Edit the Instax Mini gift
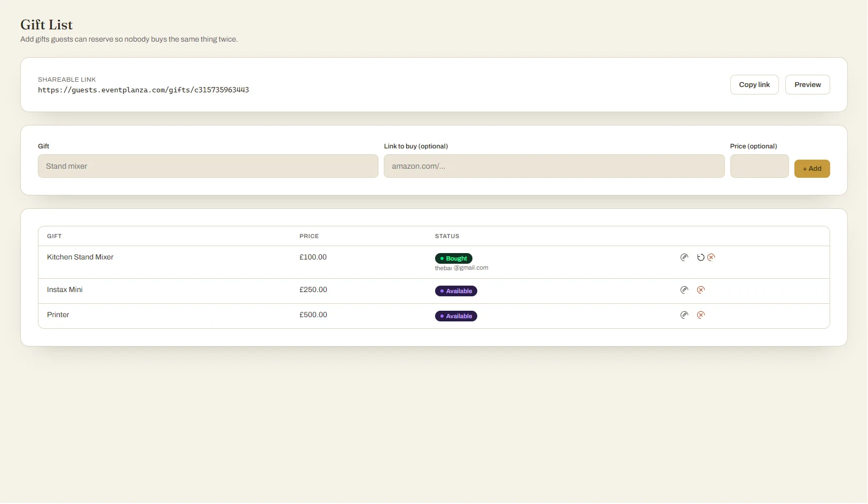Viewport: 868px width, 504px height. [x=684, y=290]
